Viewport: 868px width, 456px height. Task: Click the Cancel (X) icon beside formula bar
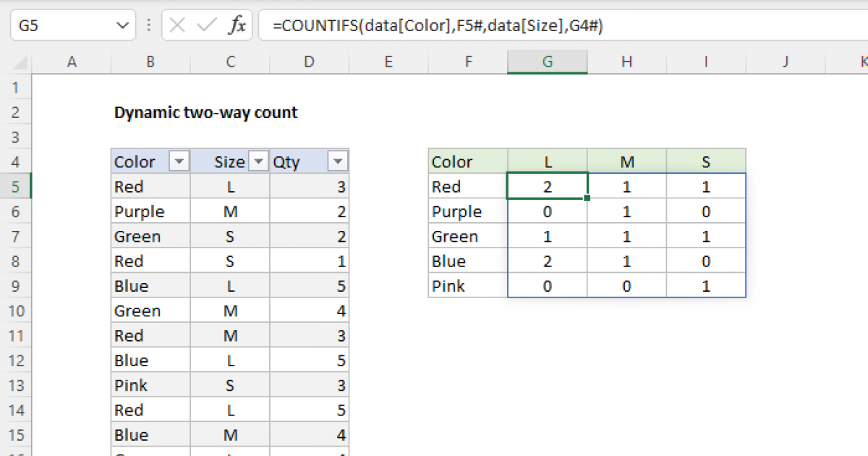pyautogui.click(x=176, y=25)
